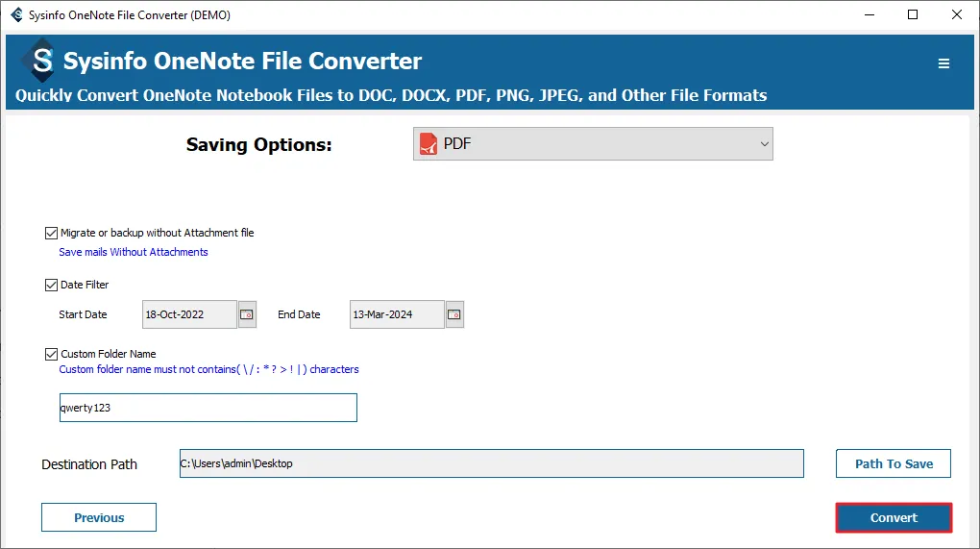The height and width of the screenshot is (549, 980).
Task: Open the hamburger menu icon
Action: pyautogui.click(x=943, y=63)
